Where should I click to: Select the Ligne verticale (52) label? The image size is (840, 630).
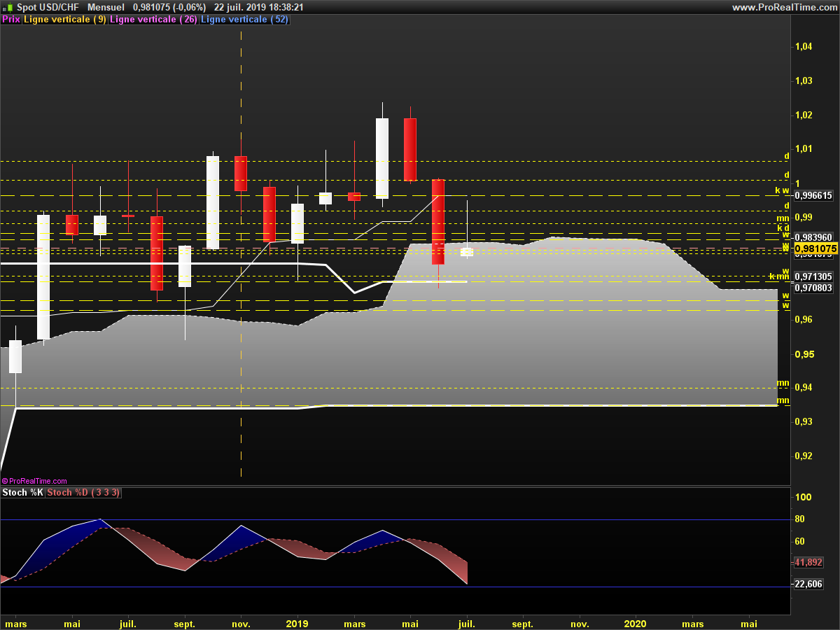[244, 20]
